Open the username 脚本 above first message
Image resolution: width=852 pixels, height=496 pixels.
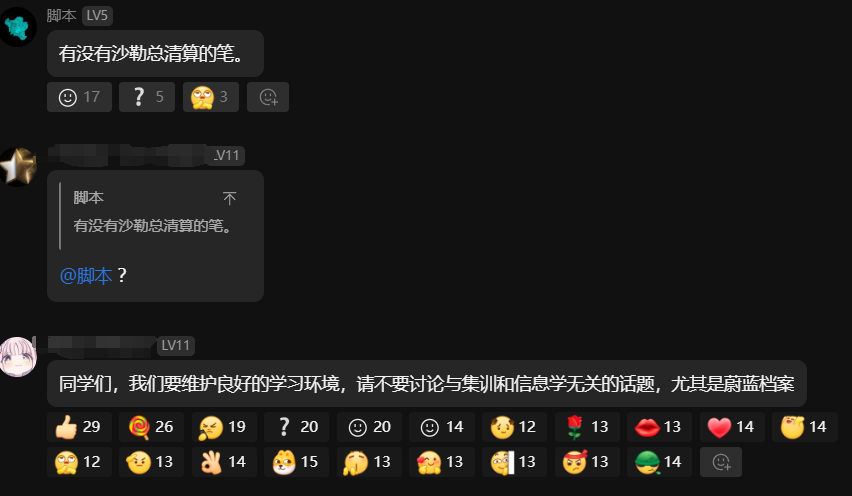point(61,16)
